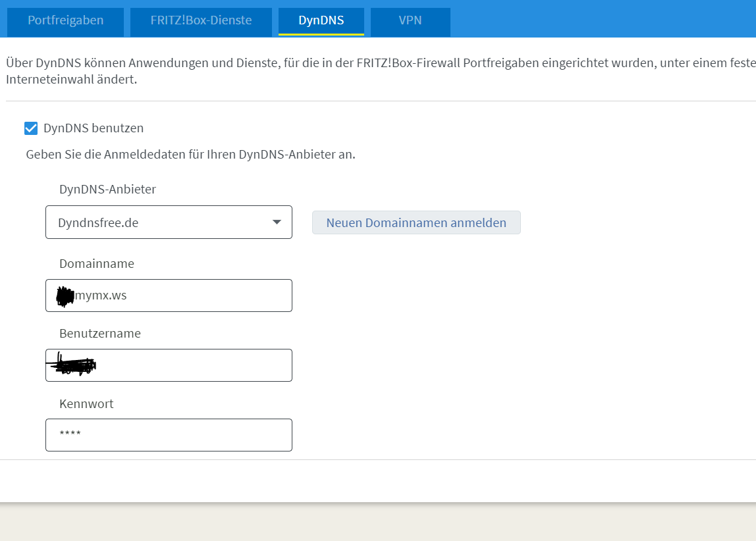Focus the Benutzername input field

pyautogui.click(x=169, y=365)
